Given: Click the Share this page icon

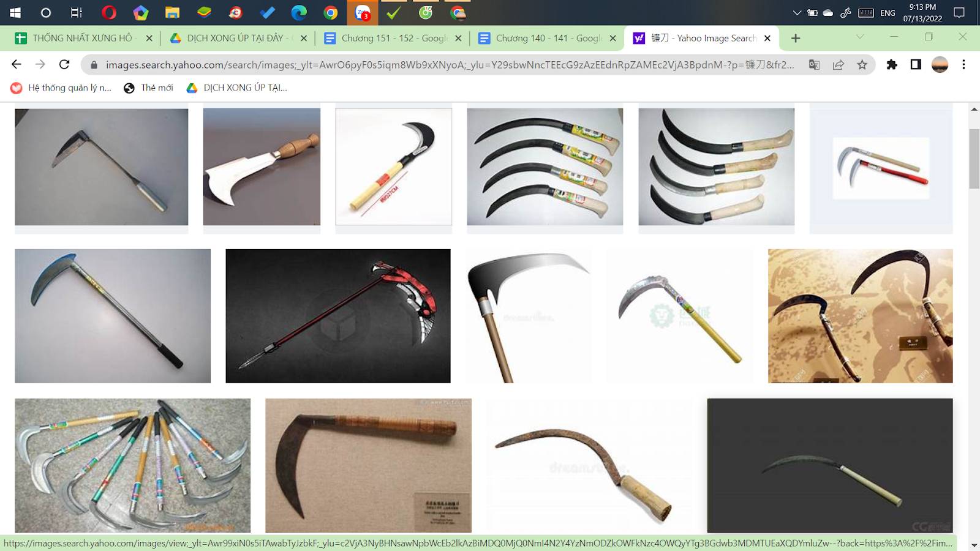Looking at the screenshot, I should [x=838, y=64].
